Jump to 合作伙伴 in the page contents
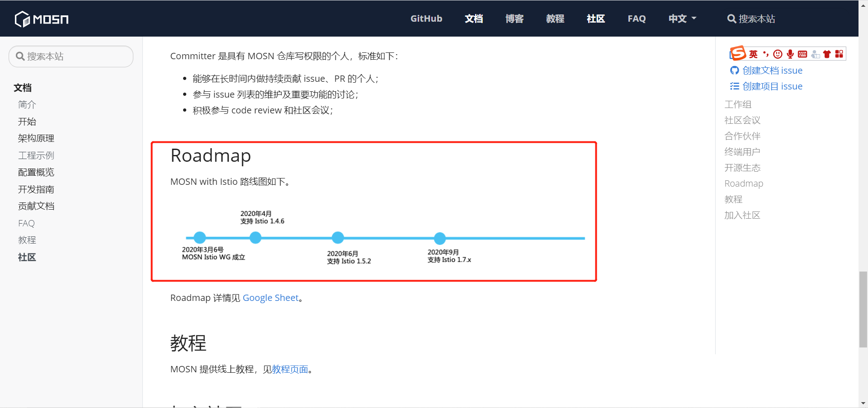868x408 pixels. 742,136
